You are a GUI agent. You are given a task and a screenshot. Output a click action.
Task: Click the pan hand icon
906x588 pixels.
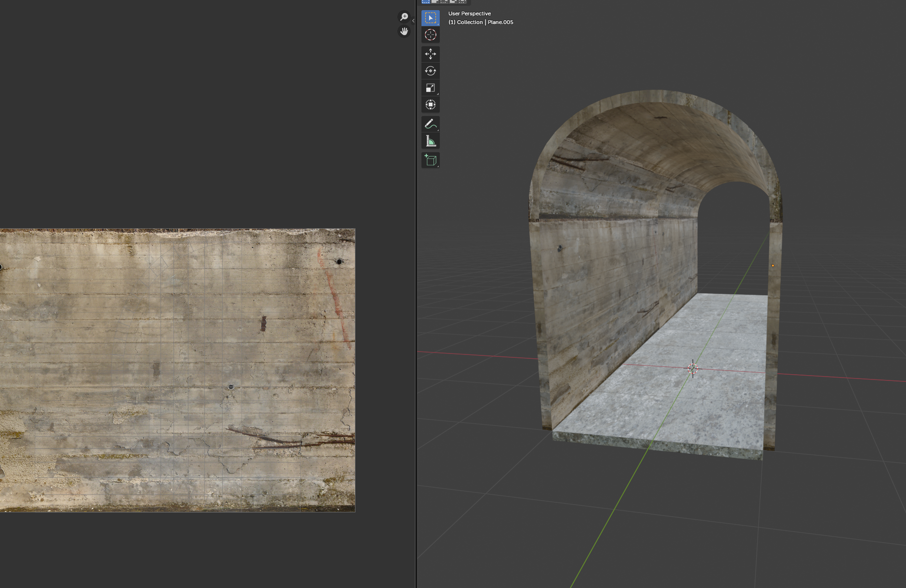click(x=404, y=32)
